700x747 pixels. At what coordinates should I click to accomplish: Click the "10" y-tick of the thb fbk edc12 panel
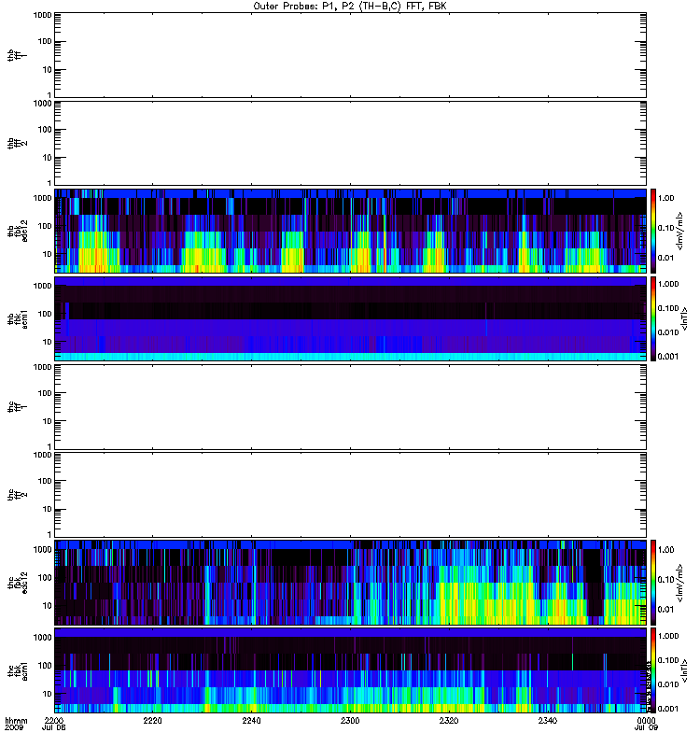click(48, 254)
